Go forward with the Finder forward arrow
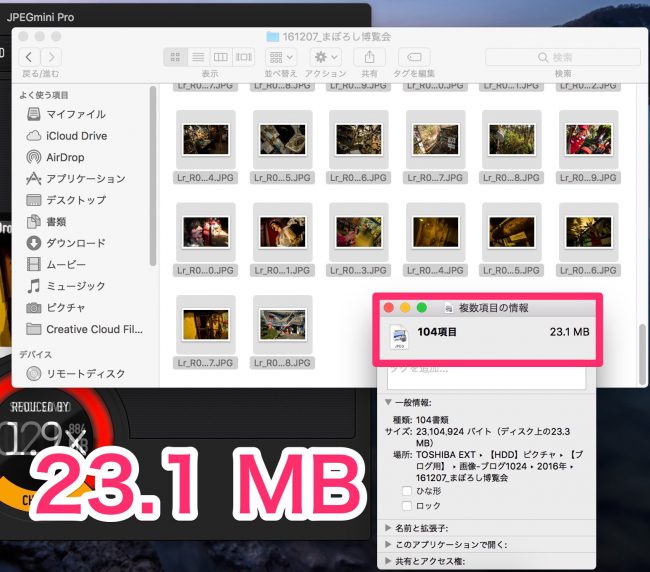 click(x=51, y=57)
